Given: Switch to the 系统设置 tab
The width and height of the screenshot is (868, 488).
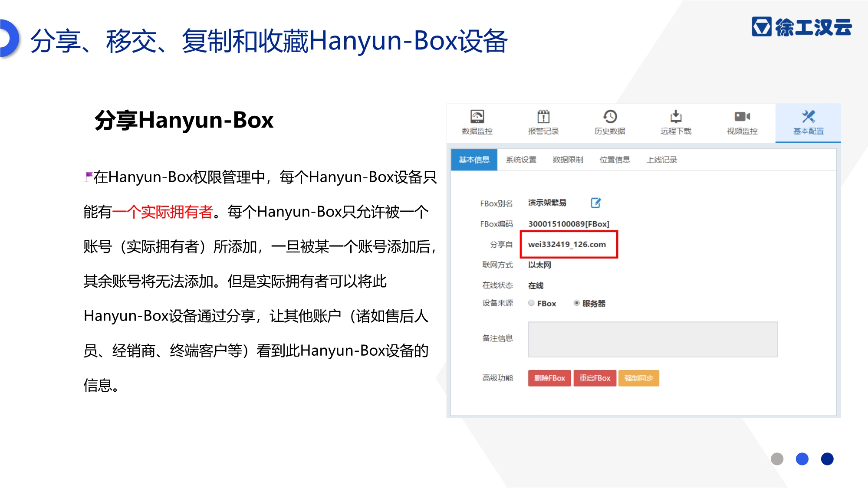Looking at the screenshot, I should [521, 160].
